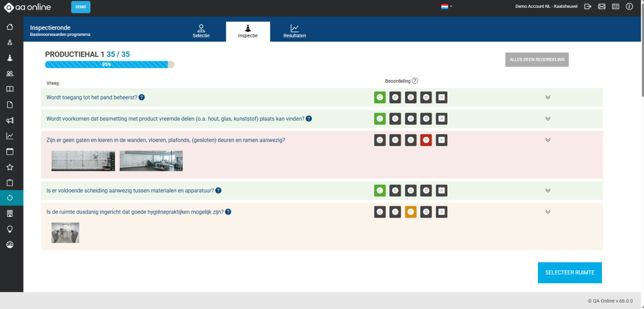Open the photo thumbnail under 'hygiënepraktijken' question
The height and width of the screenshot is (309, 644).
65,233
